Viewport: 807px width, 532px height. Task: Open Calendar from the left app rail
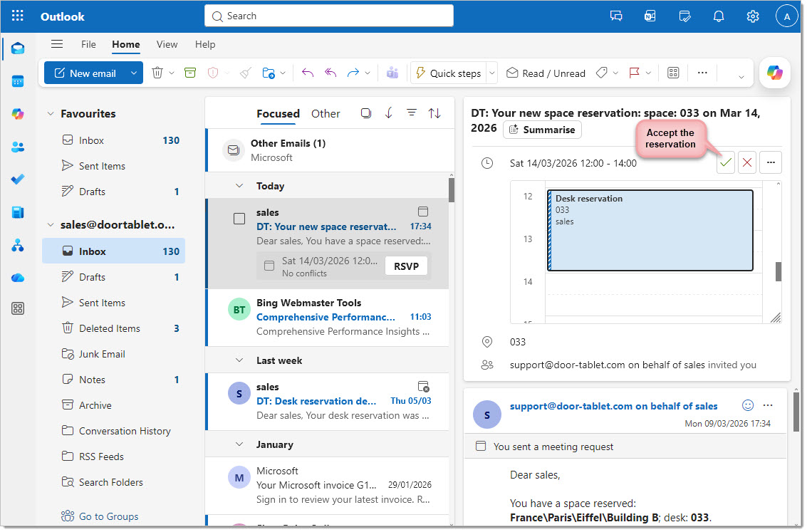click(18, 81)
